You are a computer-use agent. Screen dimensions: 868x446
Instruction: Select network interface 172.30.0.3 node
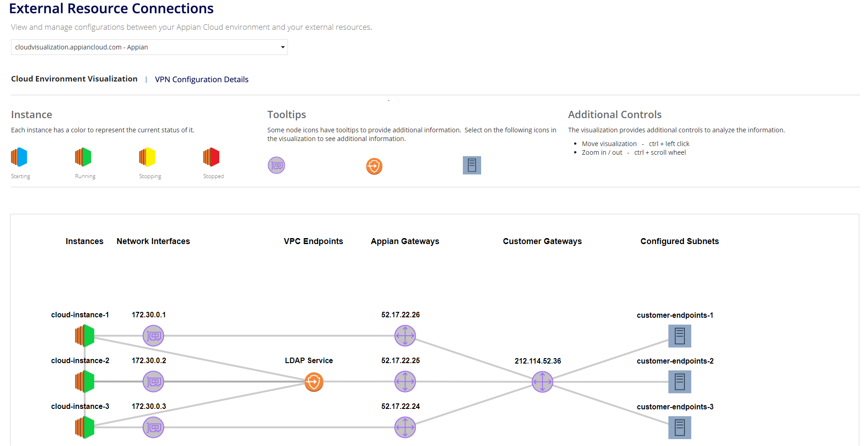[153, 427]
